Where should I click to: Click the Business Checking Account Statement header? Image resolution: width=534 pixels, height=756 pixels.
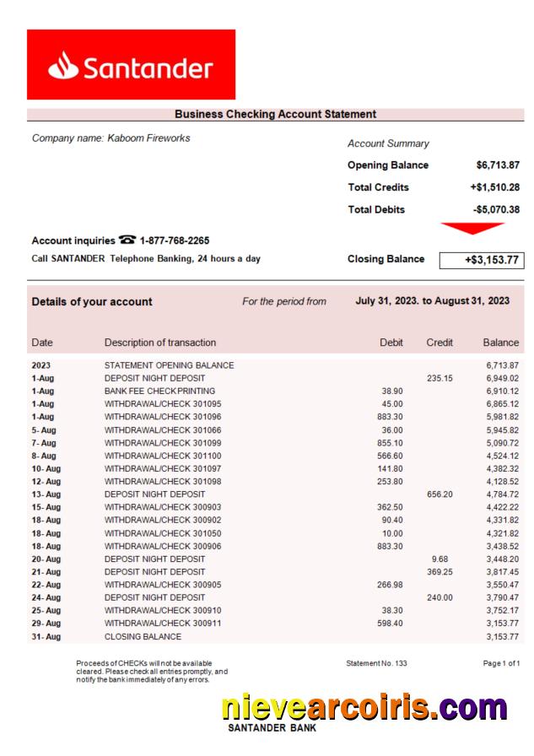[x=275, y=114]
